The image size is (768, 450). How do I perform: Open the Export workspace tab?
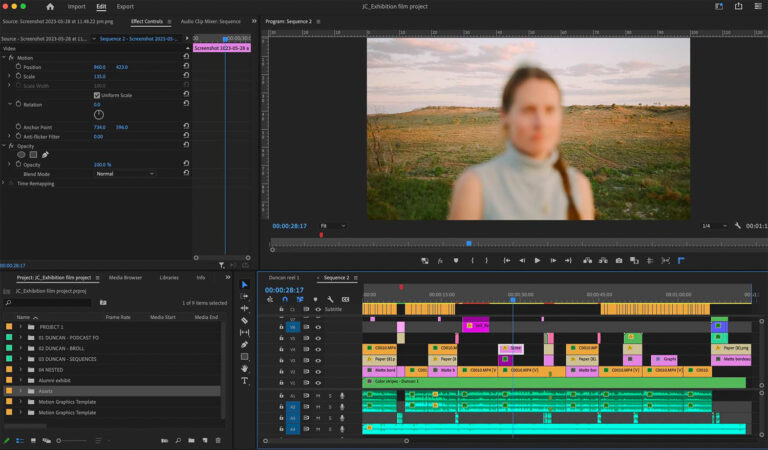[x=125, y=6]
